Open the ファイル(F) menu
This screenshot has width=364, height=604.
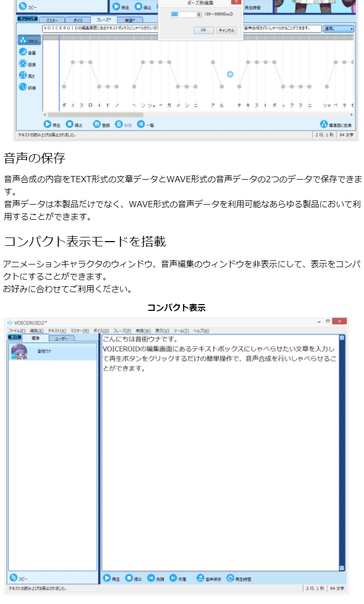tap(17, 331)
